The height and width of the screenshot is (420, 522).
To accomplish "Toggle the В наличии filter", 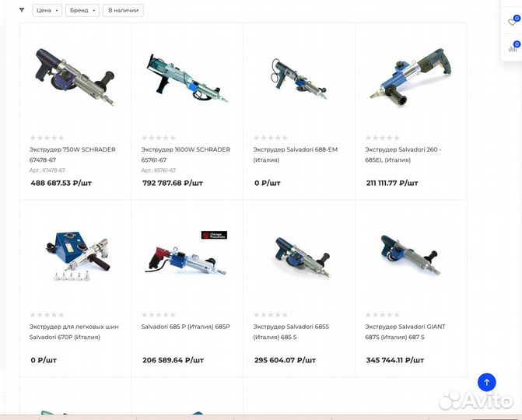I will 123,10.
